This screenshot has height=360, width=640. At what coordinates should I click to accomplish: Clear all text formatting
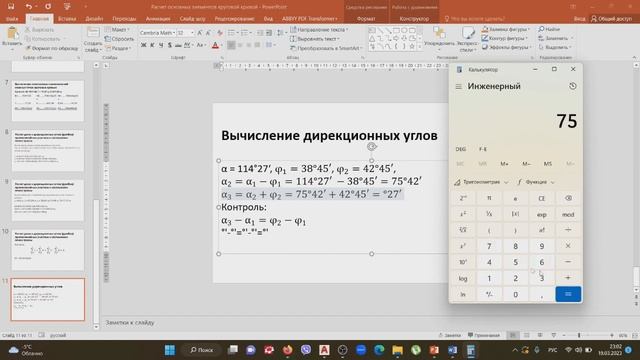click(x=220, y=33)
